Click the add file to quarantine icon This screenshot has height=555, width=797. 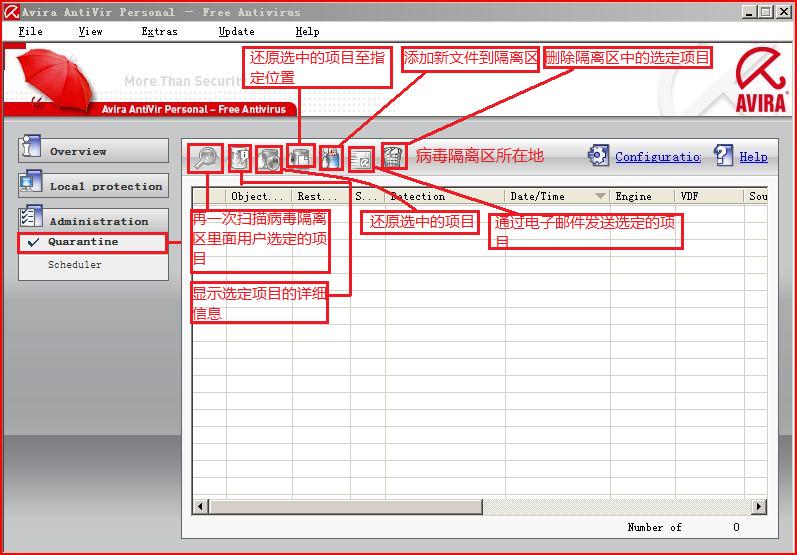[330, 158]
